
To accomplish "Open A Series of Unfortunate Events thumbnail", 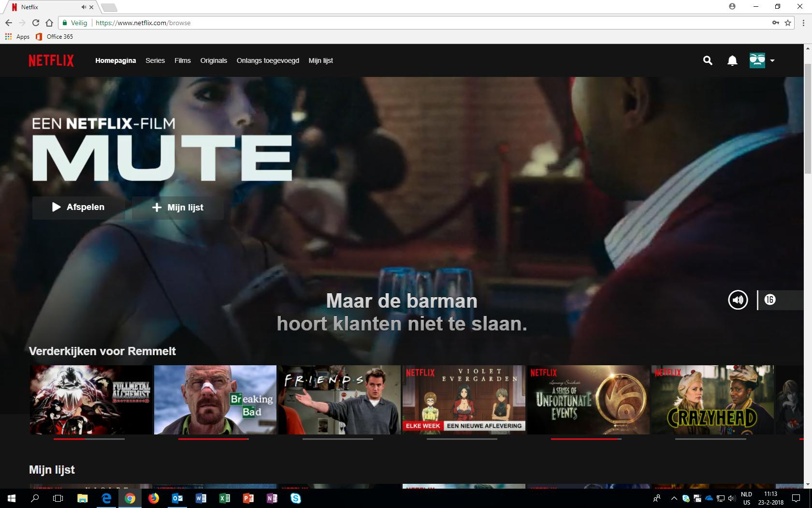I will point(588,400).
